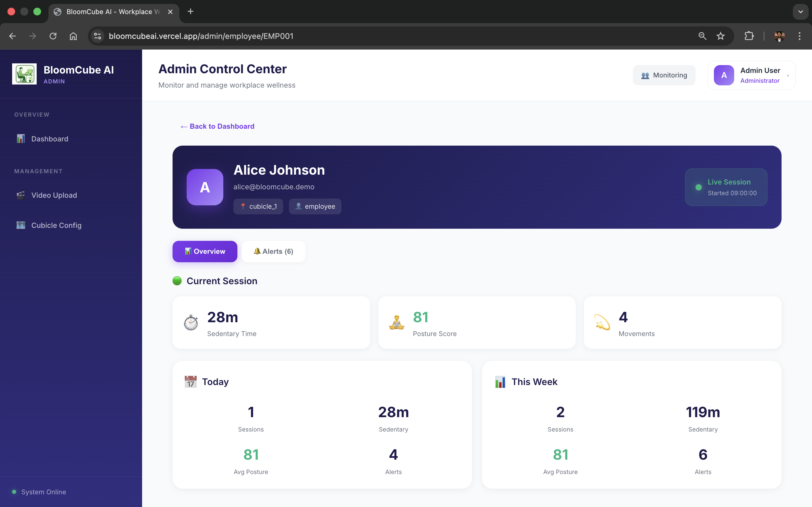Viewport: 812px width, 507px height.
Task: Bookmark page with the star icon
Action: coord(720,36)
